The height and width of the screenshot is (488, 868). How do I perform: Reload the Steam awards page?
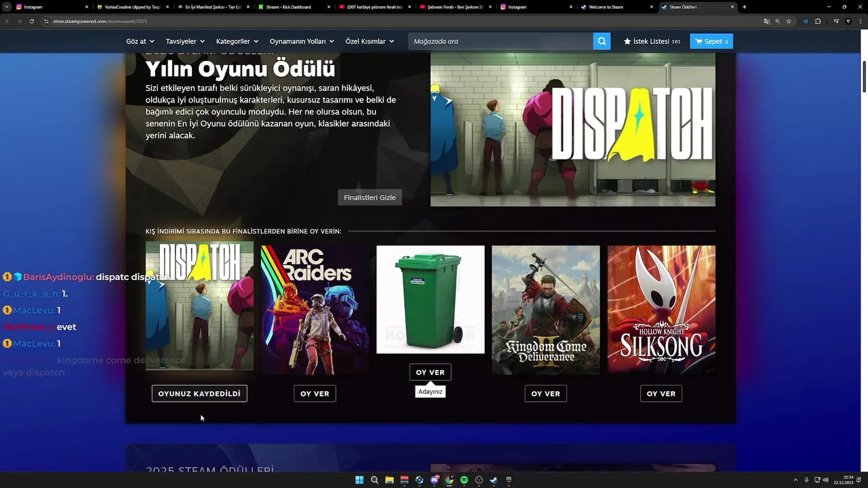coord(31,21)
